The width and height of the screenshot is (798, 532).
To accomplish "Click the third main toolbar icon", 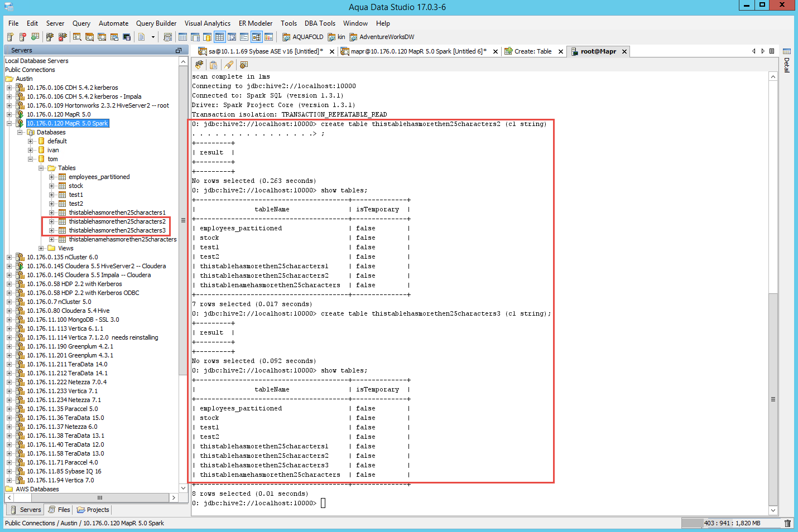I will (x=35, y=37).
